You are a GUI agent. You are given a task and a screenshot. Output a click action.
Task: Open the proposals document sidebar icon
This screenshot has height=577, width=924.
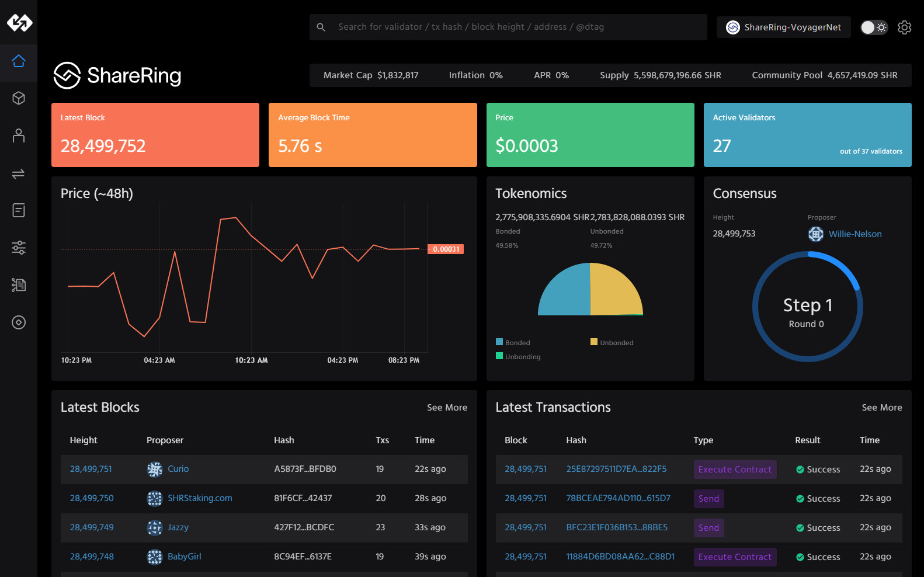[x=19, y=210]
